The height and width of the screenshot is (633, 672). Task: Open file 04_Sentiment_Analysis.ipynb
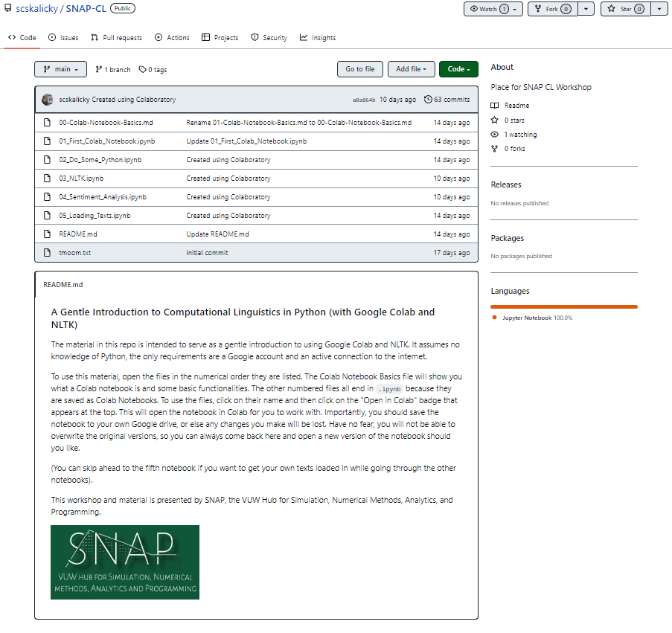[x=103, y=197]
